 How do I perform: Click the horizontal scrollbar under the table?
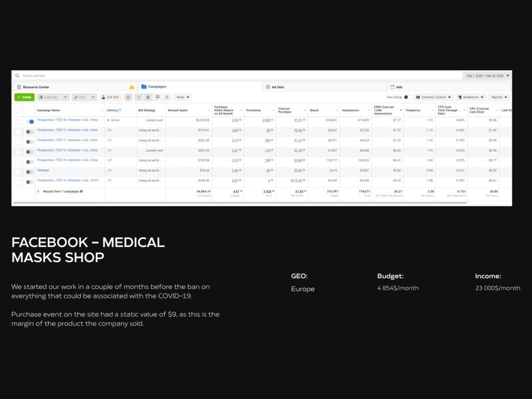240,203
